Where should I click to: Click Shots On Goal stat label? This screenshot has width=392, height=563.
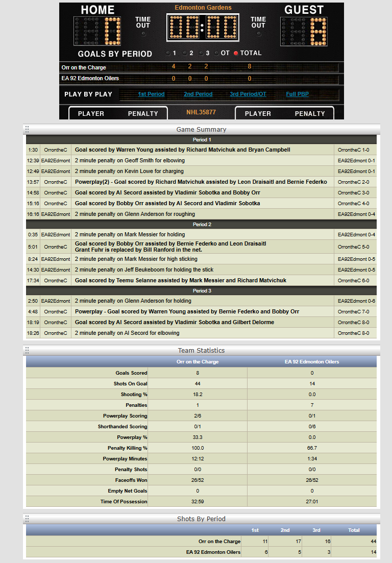[130, 383]
